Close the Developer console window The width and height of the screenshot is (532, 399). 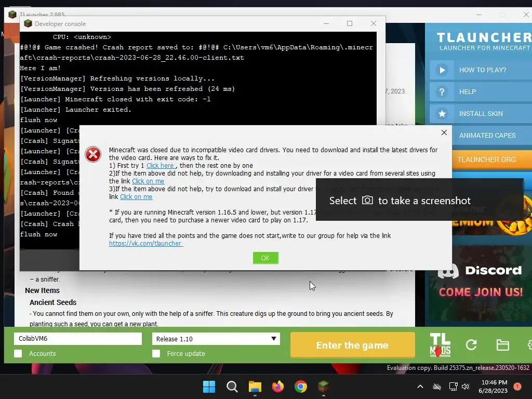373,23
